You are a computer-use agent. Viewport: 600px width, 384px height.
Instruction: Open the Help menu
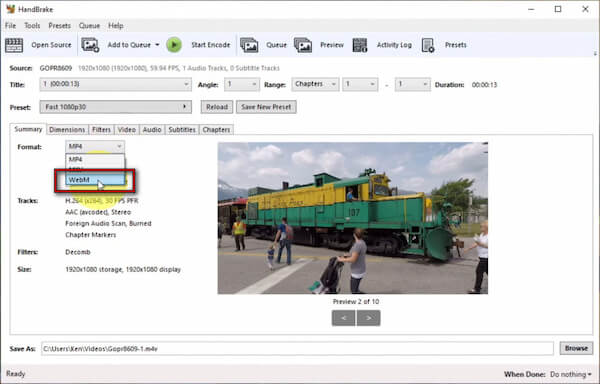coord(116,26)
